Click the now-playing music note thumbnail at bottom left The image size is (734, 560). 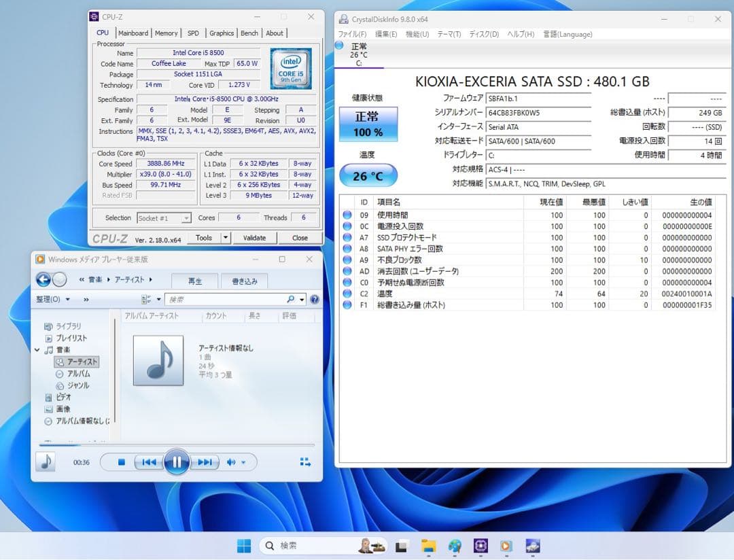(46, 462)
